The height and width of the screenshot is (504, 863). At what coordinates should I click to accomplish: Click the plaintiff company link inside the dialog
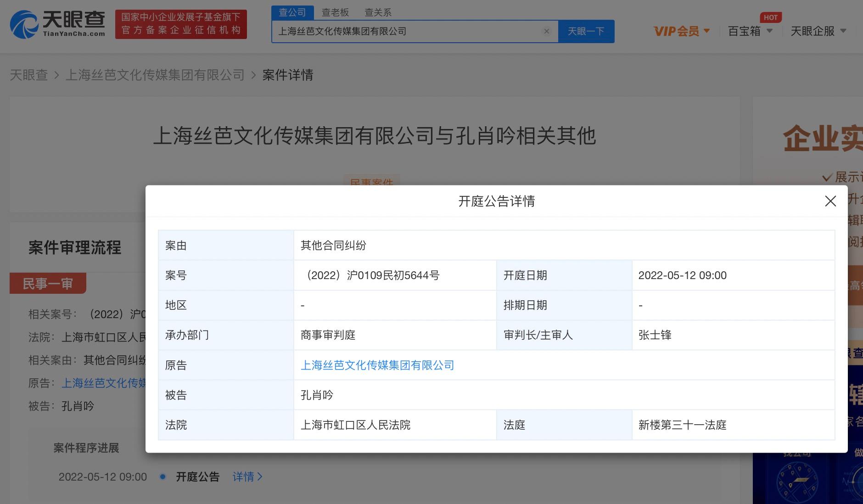pos(377,365)
